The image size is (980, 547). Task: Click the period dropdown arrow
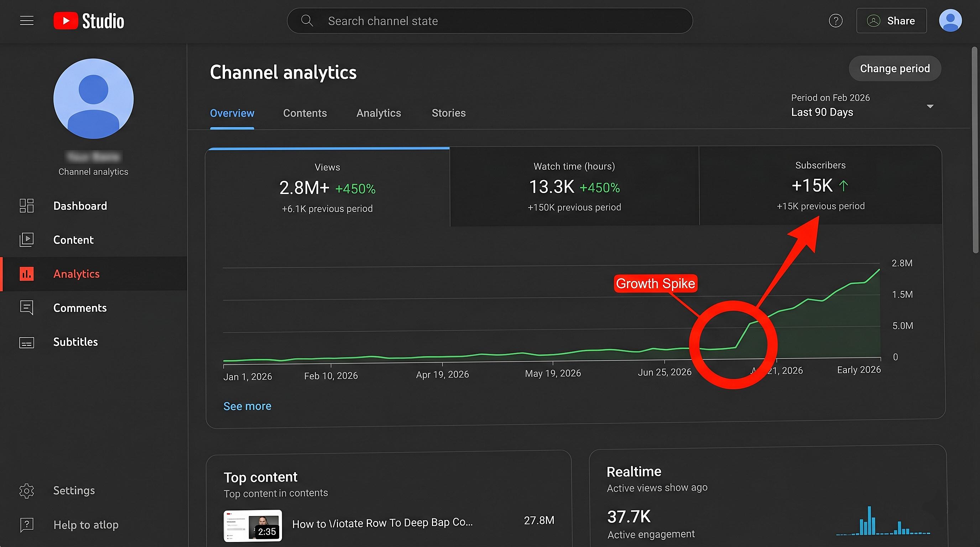point(930,106)
